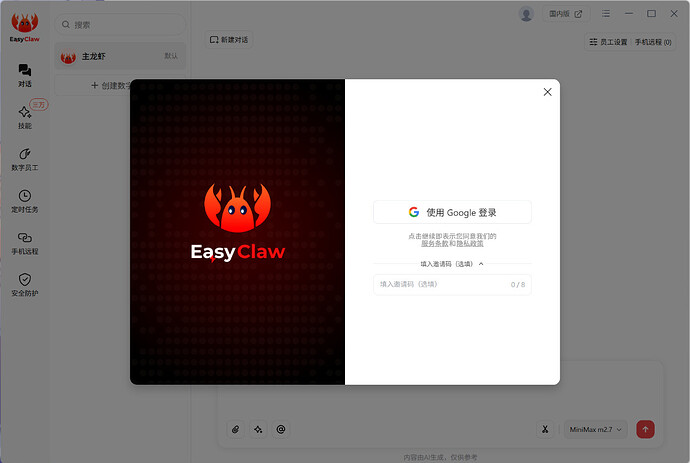Collapse the 填入邀请码 section chevron
Viewport: 690px width, 463px height.
[481, 264]
